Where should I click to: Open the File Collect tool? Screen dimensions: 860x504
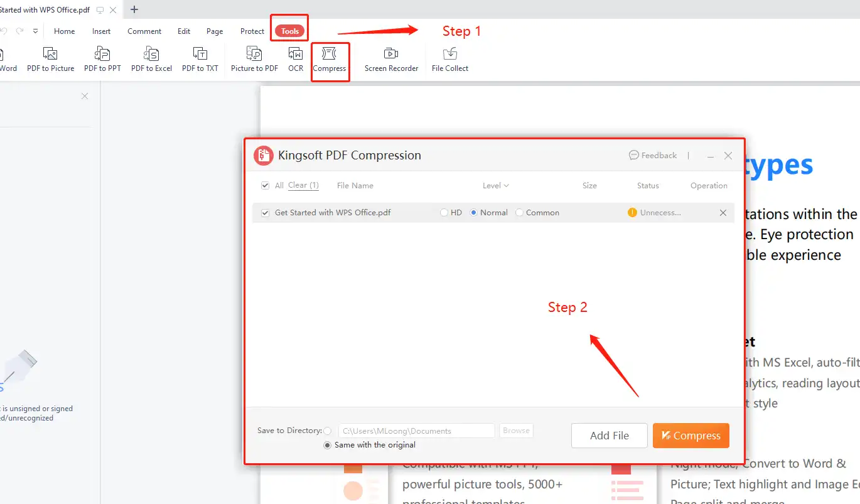point(450,60)
